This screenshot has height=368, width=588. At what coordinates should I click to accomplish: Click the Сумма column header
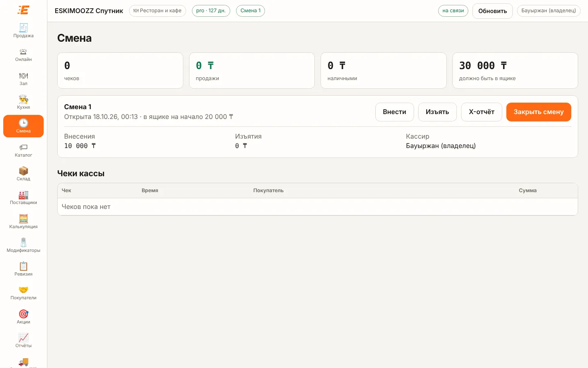528,191
